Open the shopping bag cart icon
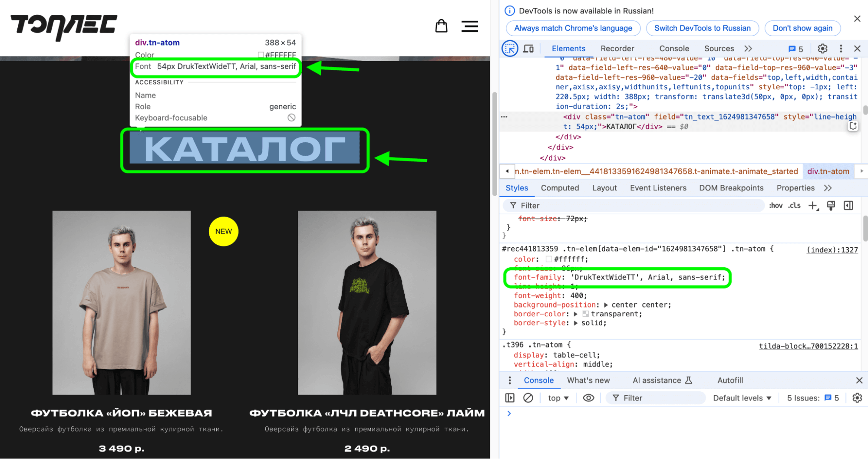Image resolution: width=868 pixels, height=459 pixels. 441,26
